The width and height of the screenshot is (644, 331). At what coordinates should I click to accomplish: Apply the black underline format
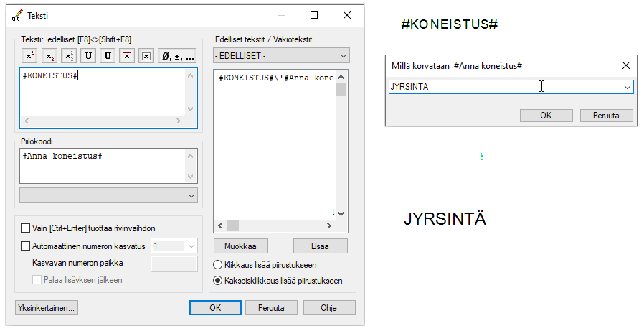point(108,56)
